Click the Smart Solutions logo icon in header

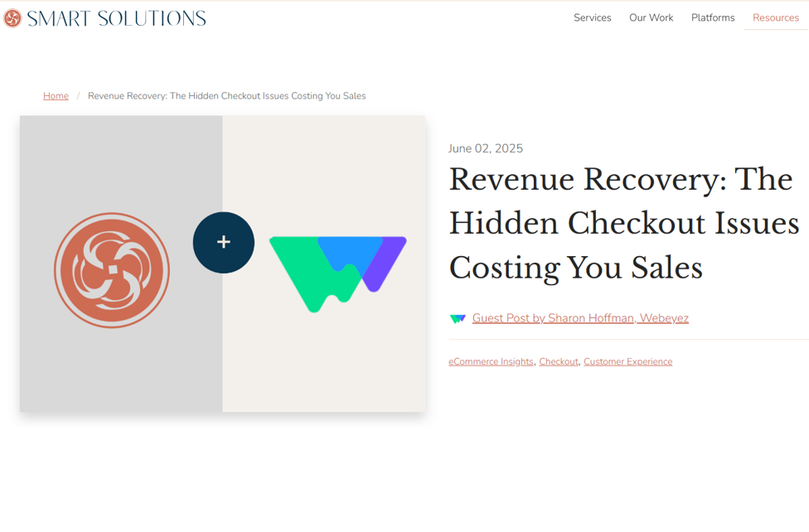pos(12,18)
